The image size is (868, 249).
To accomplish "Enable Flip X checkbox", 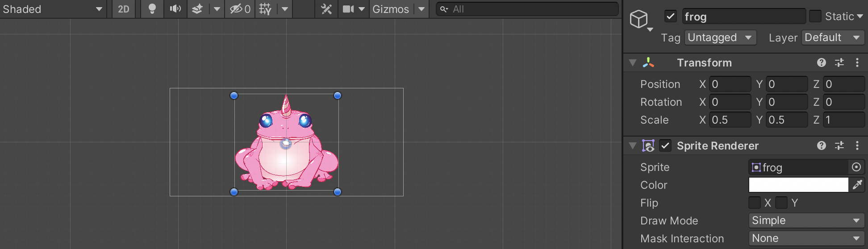I will click(755, 203).
